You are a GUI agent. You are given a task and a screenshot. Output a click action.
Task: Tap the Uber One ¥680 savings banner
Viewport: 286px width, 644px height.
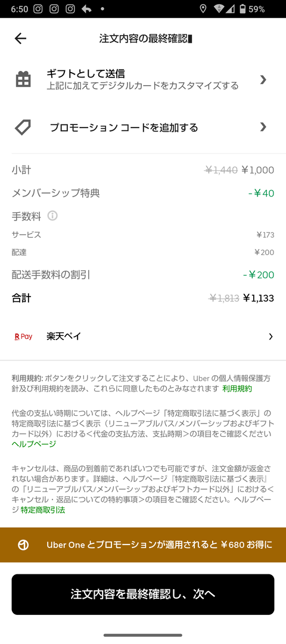tap(143, 545)
